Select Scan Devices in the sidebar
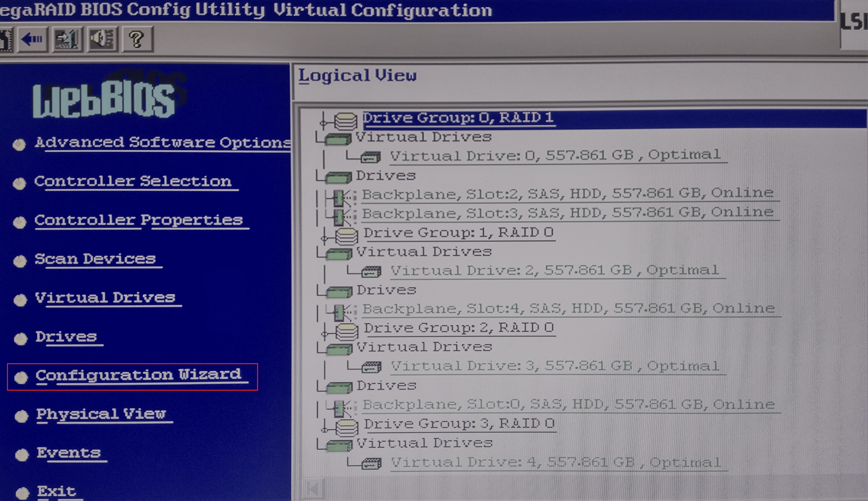Image resolution: width=868 pixels, height=501 pixels. pyautogui.click(x=98, y=260)
